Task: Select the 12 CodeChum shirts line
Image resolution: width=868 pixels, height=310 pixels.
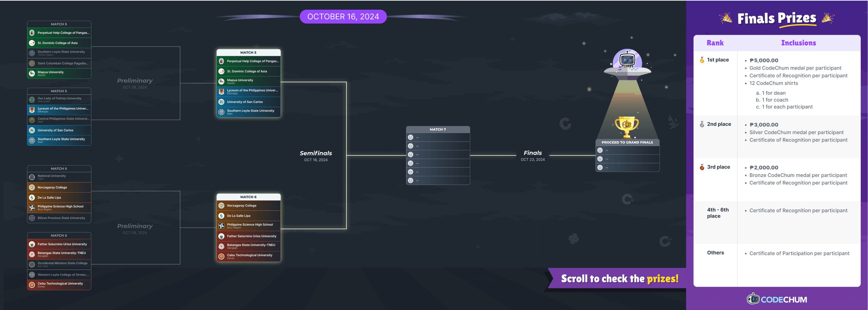Action: coord(774,83)
